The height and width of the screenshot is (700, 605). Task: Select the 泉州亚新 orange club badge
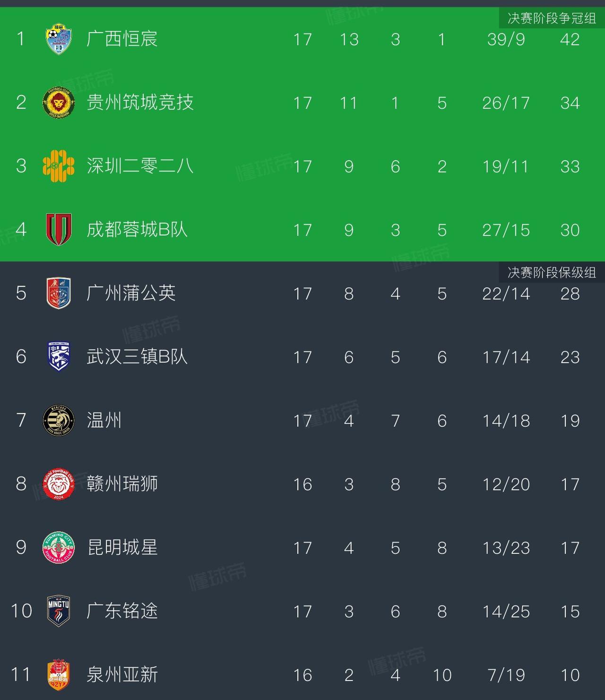[x=59, y=674]
